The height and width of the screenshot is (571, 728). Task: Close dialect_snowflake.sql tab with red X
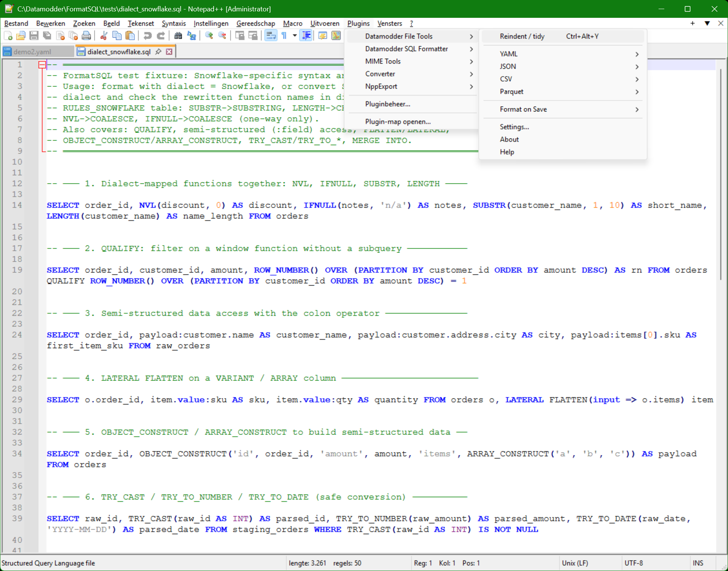click(169, 52)
